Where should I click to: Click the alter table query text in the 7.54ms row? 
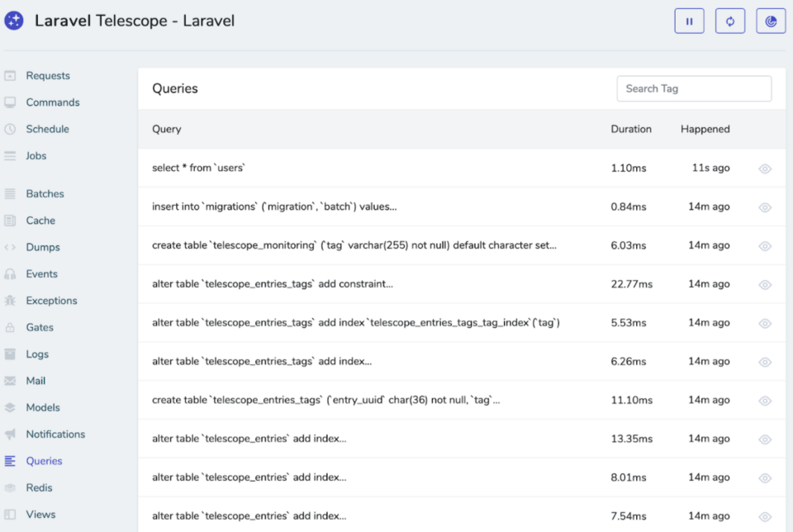[x=249, y=515]
